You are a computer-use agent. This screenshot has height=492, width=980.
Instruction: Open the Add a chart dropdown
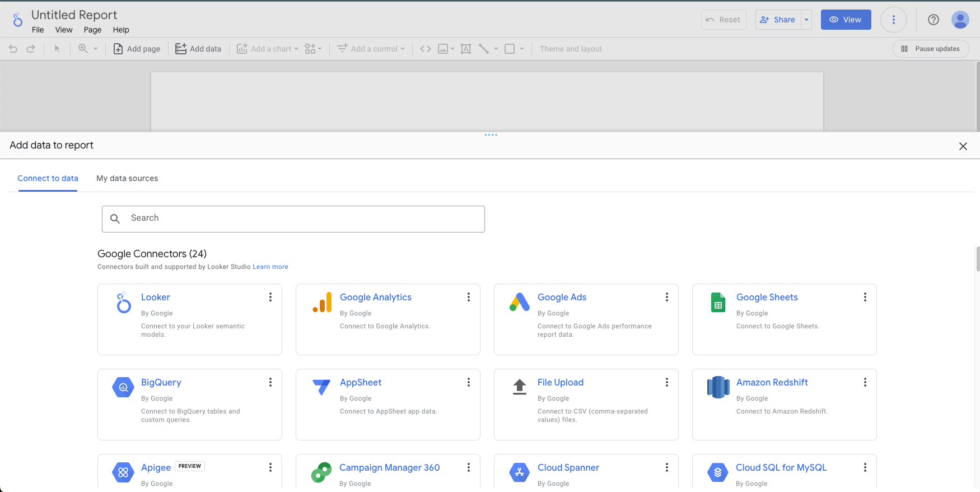click(268, 49)
